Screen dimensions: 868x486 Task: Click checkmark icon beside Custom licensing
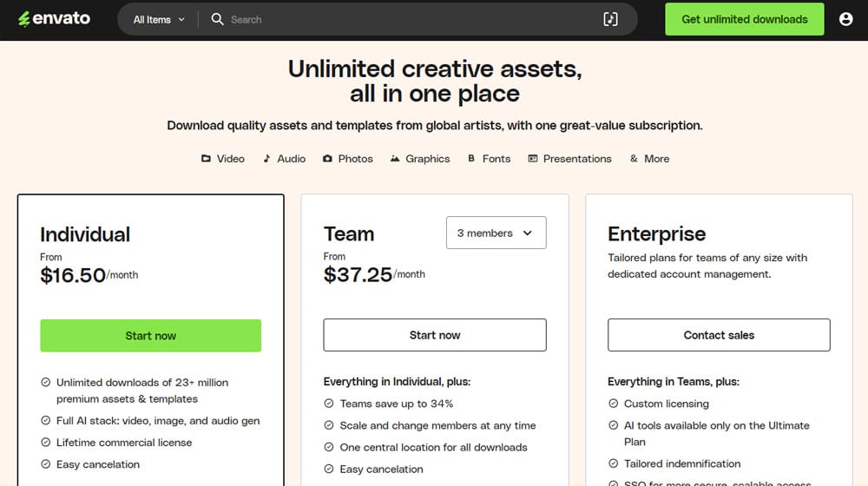614,404
